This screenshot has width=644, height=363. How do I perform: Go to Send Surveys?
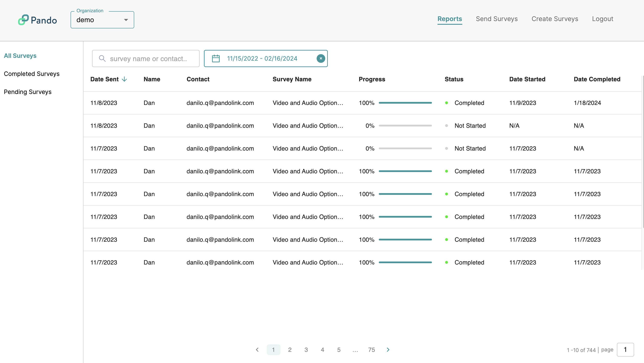(496, 19)
